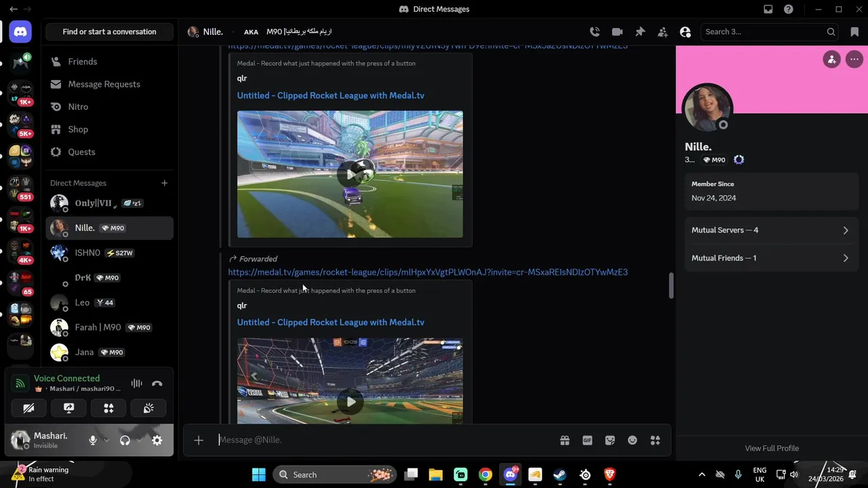Open DM with Farah | M90
This screenshot has height=488, width=868.
tap(109, 327)
